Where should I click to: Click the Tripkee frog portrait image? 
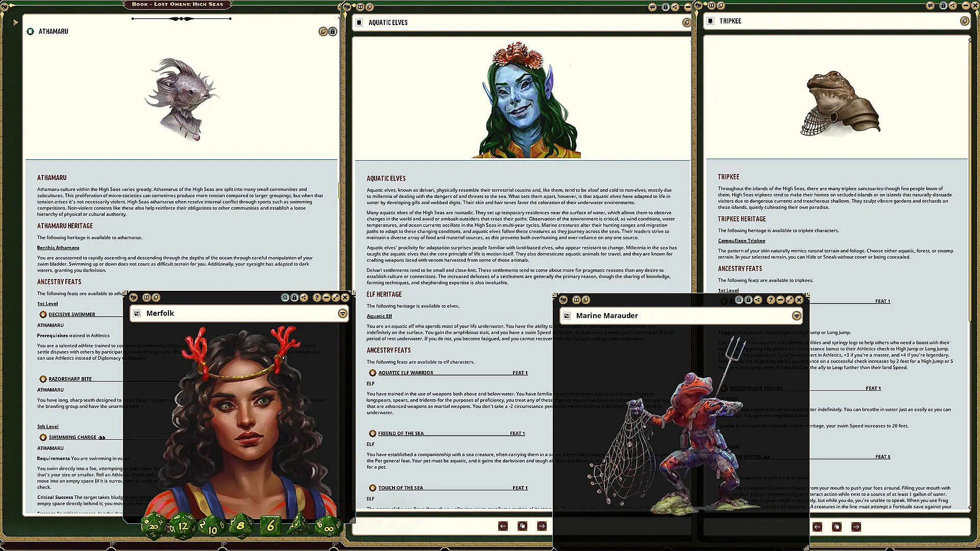pyautogui.click(x=840, y=103)
